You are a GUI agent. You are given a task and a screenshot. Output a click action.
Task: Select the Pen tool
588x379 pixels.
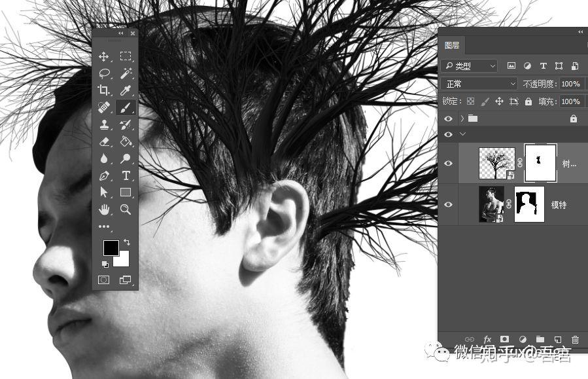(104, 175)
